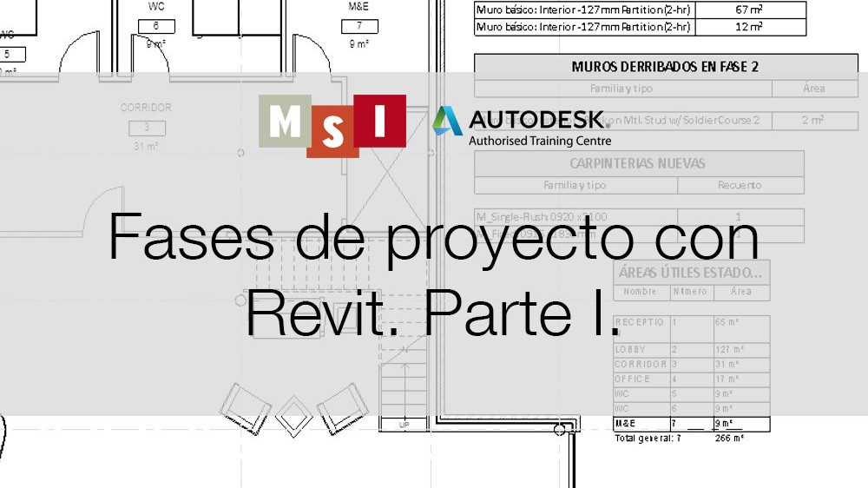Viewport: 868px width, 488px height.
Task: Click the 'Área' header in Muros Derribados schedule
Action: (814, 89)
